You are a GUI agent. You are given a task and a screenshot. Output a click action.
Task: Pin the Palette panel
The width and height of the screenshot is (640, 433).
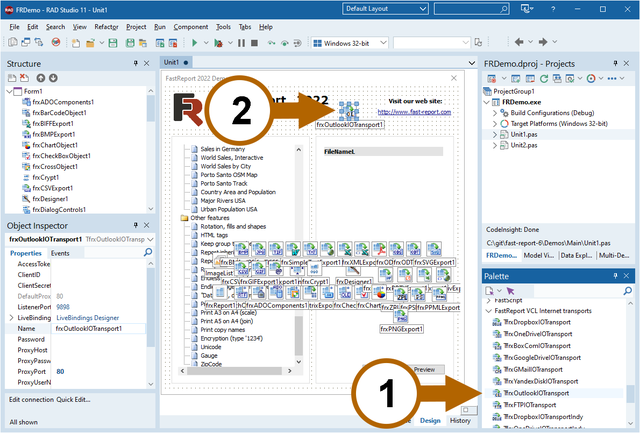[615, 276]
